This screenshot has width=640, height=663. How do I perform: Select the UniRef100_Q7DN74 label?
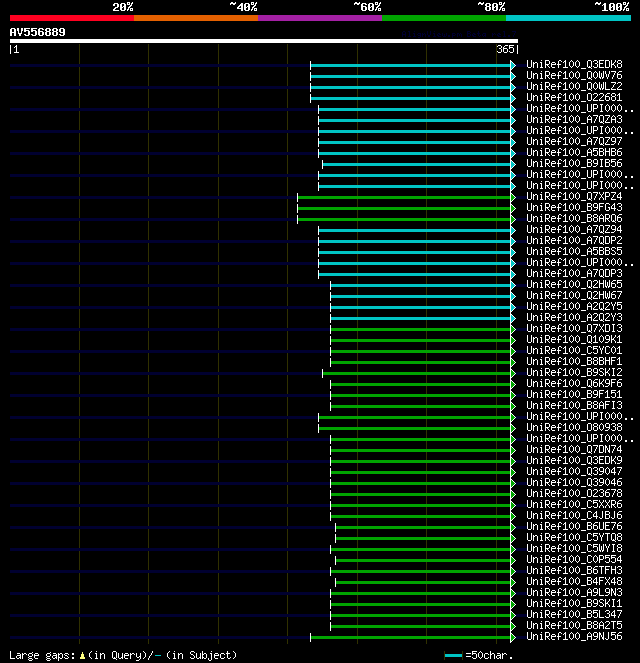point(574,449)
